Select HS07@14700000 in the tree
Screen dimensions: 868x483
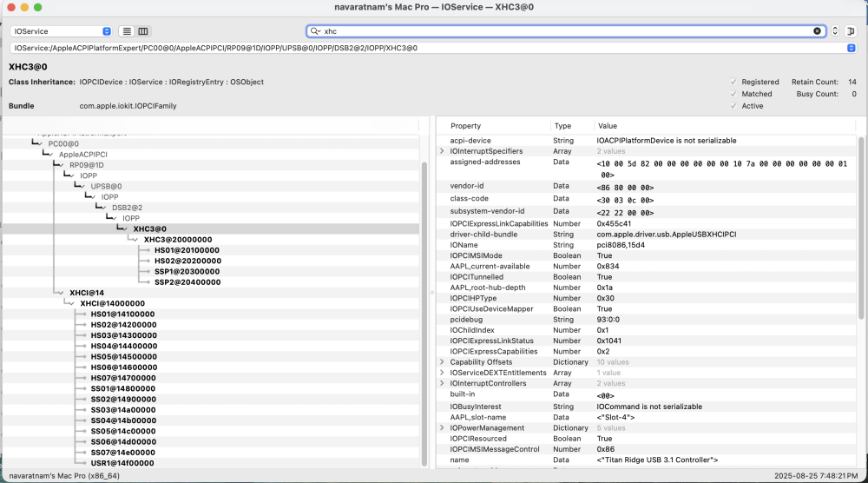(123, 378)
